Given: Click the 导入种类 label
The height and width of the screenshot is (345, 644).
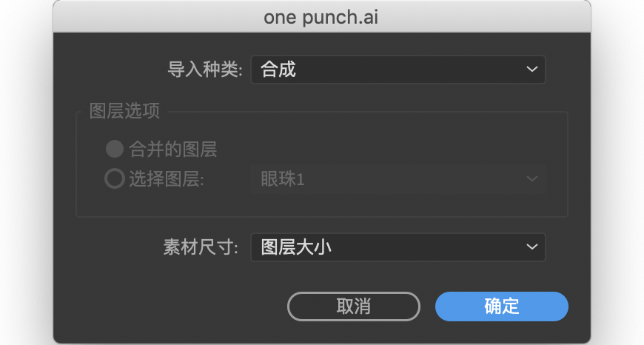Looking at the screenshot, I should pos(205,70).
